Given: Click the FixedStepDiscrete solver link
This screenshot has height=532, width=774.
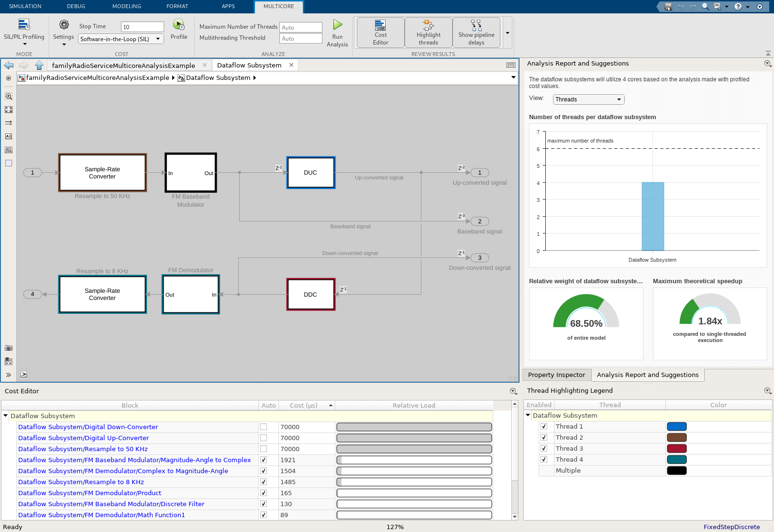Looking at the screenshot, I should [731, 527].
